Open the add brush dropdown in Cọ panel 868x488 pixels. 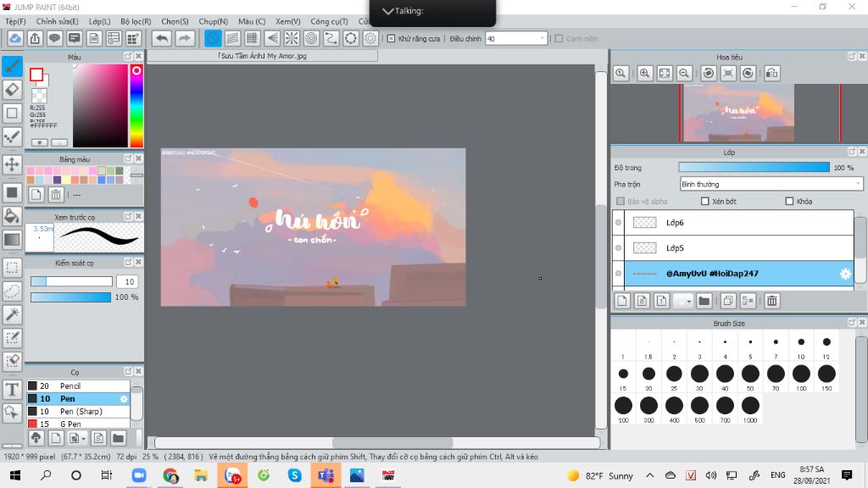[x=76, y=438]
